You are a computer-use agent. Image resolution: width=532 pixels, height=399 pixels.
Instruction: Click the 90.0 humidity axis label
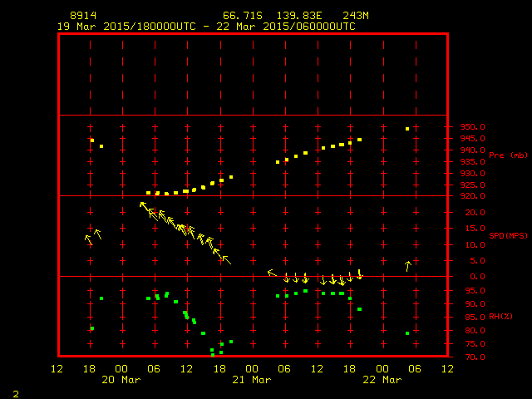[475, 304]
